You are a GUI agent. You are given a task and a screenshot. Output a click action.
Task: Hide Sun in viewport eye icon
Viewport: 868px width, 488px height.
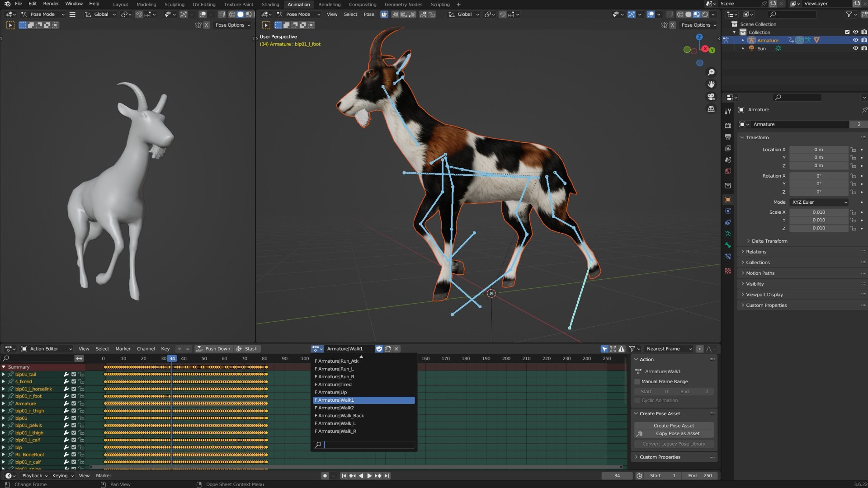[855, 48]
